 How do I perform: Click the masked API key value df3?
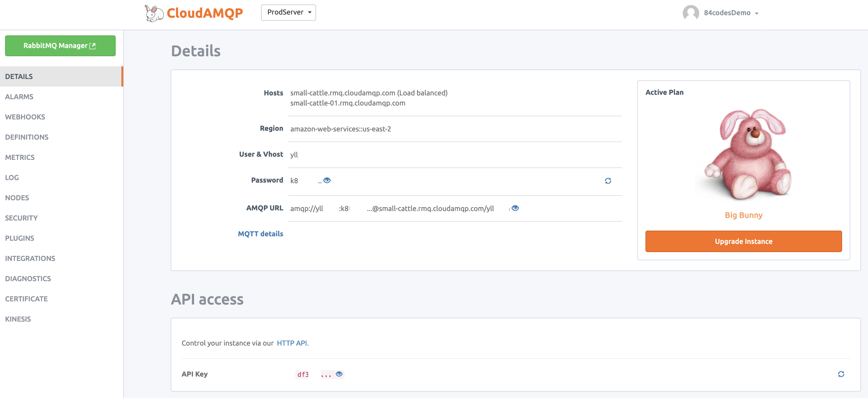(303, 374)
